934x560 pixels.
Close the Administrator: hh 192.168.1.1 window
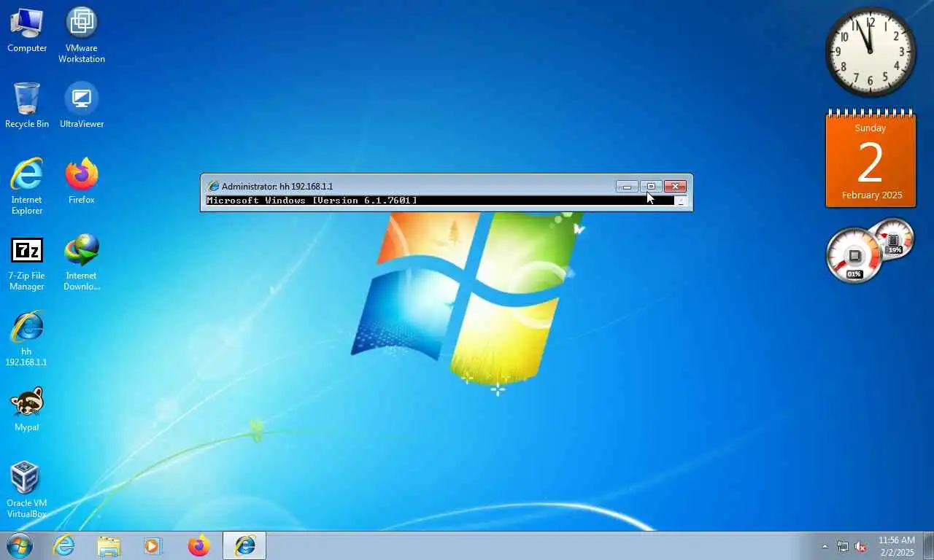[x=675, y=187]
